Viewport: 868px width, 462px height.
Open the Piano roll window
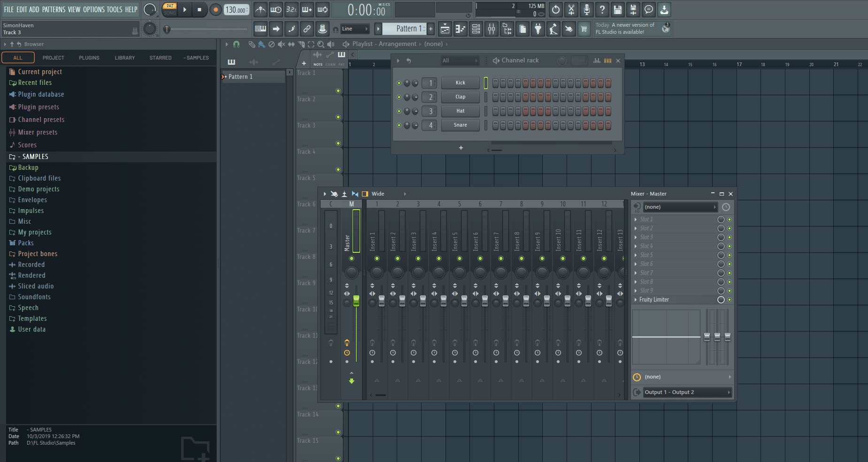click(461, 29)
